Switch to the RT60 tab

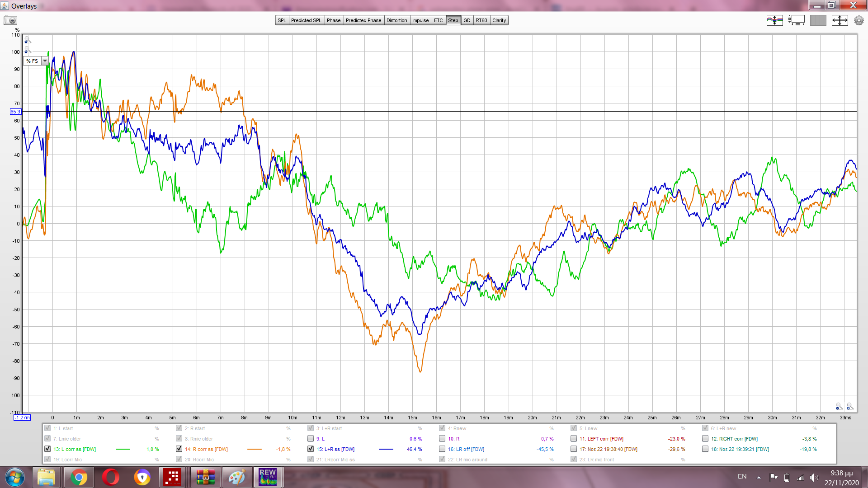coord(481,20)
